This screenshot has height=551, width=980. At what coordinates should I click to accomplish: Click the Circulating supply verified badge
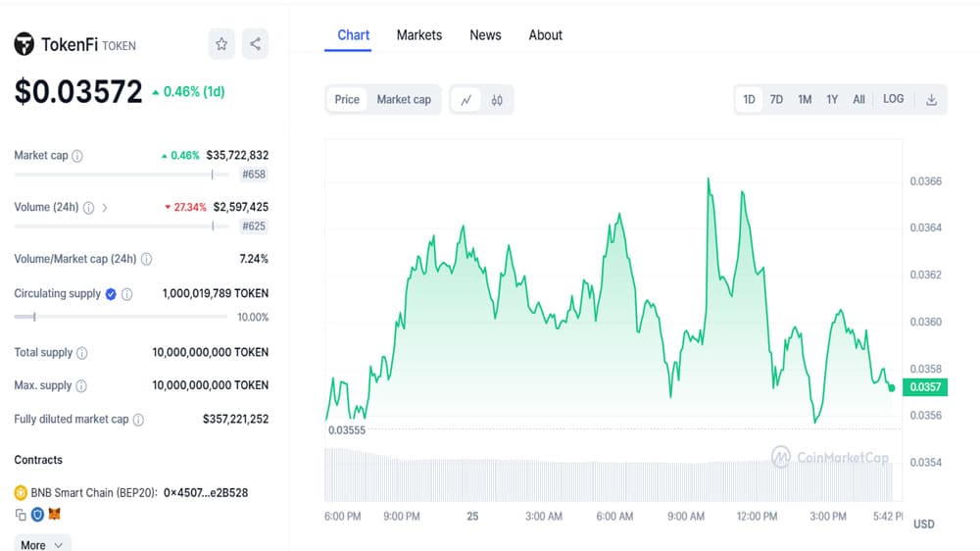click(111, 294)
